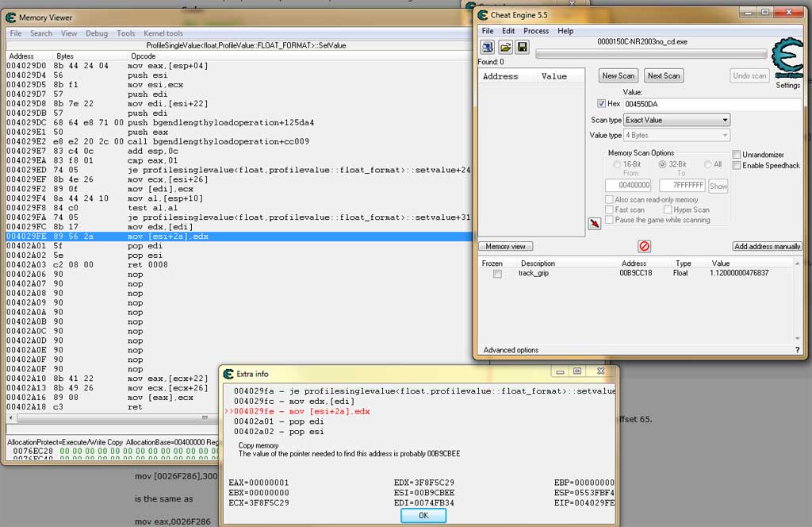Screen dimensions: 812x527
Task: Freeze the track_grip entry checkbox
Action: click(497, 274)
